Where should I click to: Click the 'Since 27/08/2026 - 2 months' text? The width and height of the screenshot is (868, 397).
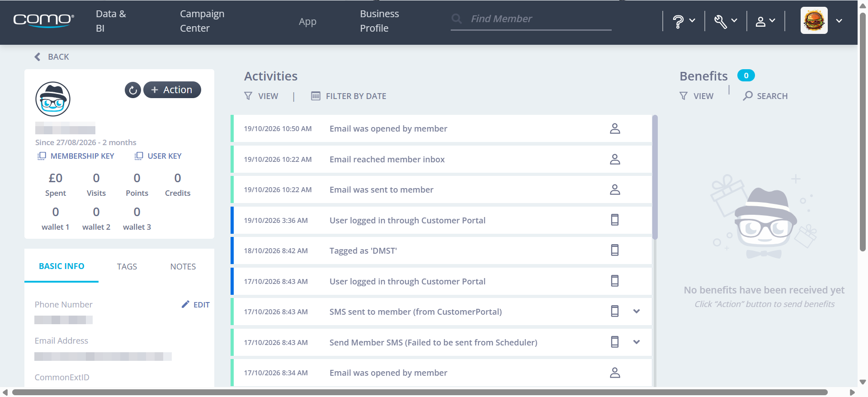pyautogui.click(x=86, y=142)
